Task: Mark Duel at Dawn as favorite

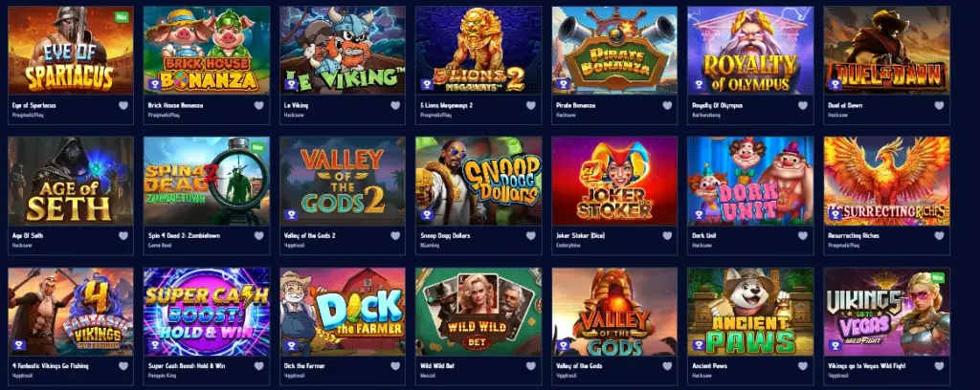Action: tap(939, 105)
